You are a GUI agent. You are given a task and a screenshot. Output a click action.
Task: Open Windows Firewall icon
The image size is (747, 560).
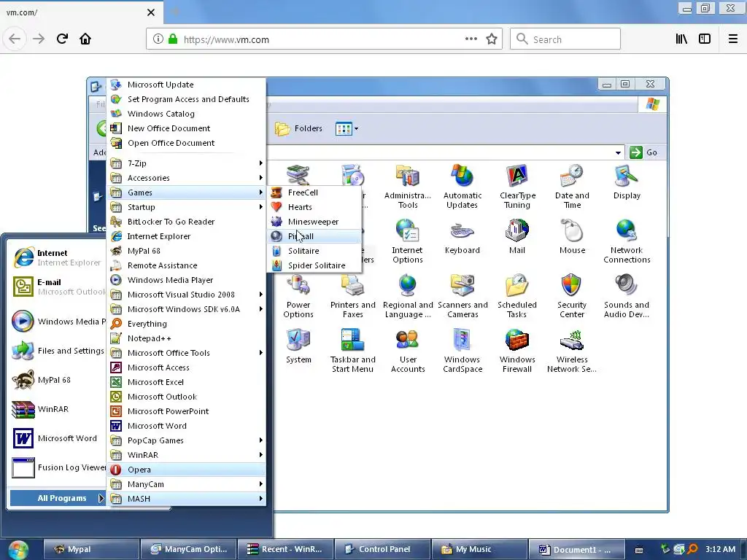click(x=517, y=351)
